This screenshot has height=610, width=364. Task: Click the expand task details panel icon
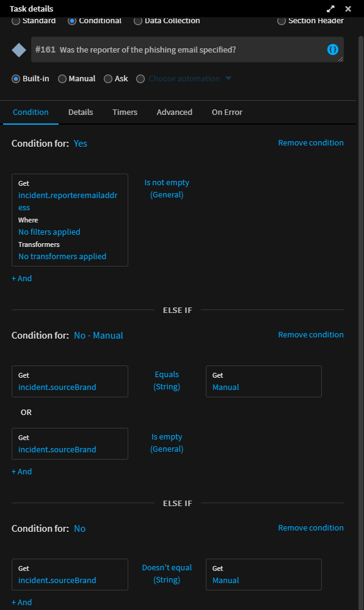tap(330, 9)
